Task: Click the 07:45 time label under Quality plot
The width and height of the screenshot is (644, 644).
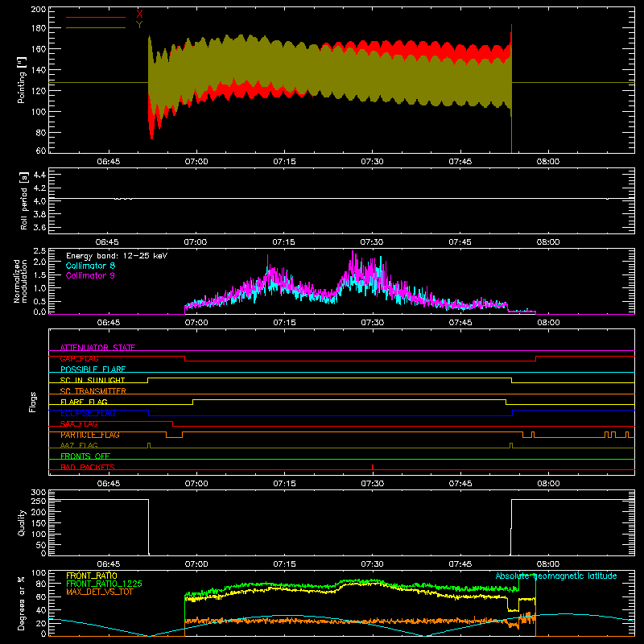Action: 460,564
